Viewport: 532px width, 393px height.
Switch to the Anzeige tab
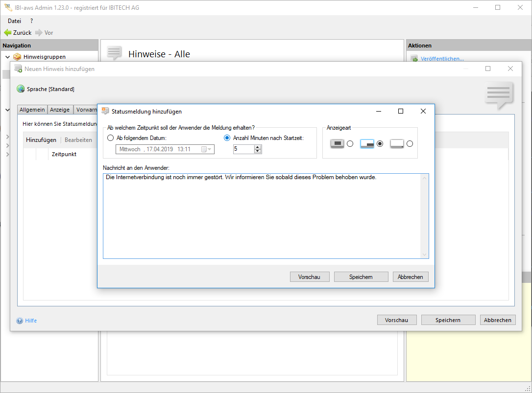60,110
